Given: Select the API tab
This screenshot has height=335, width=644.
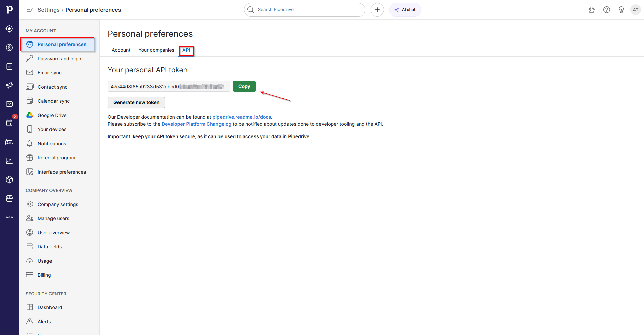Looking at the screenshot, I should [x=186, y=50].
